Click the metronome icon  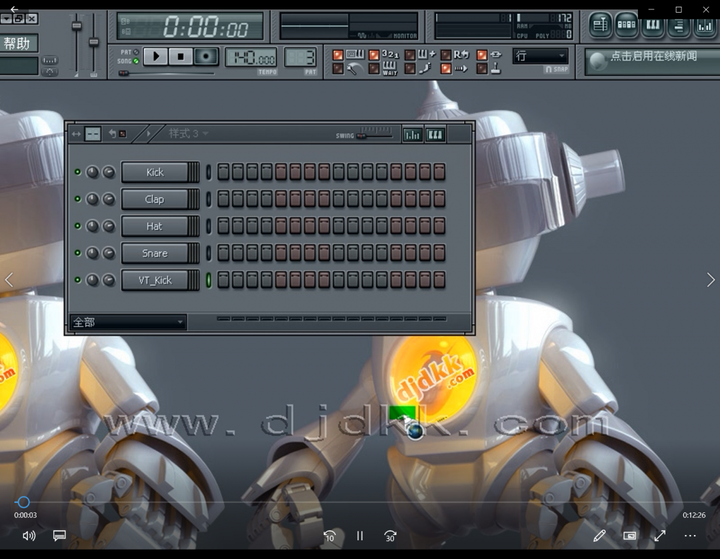tap(354, 69)
